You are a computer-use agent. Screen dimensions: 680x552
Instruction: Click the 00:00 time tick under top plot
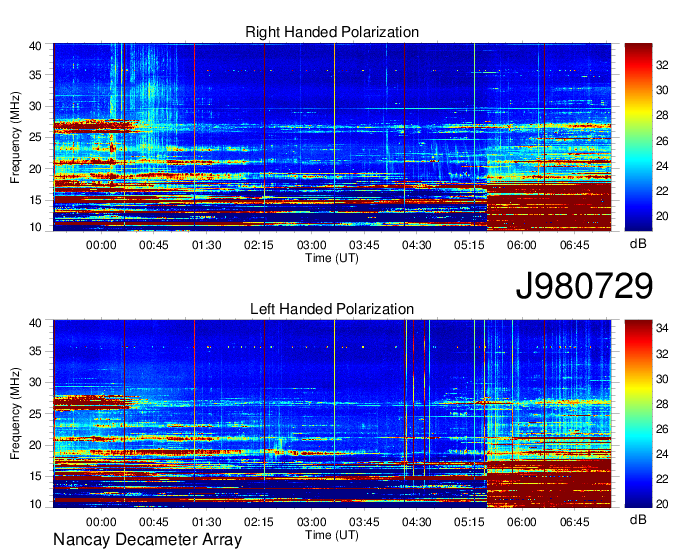click(101, 245)
